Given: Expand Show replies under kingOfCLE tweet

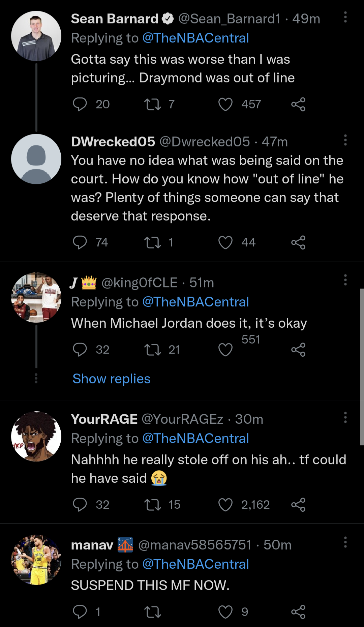Looking at the screenshot, I should click(x=111, y=379).
